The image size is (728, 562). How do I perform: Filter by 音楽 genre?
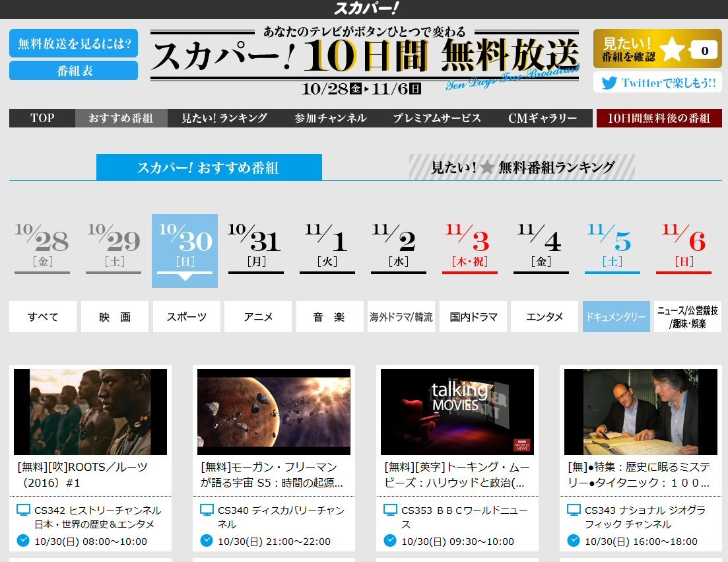pyautogui.click(x=329, y=317)
